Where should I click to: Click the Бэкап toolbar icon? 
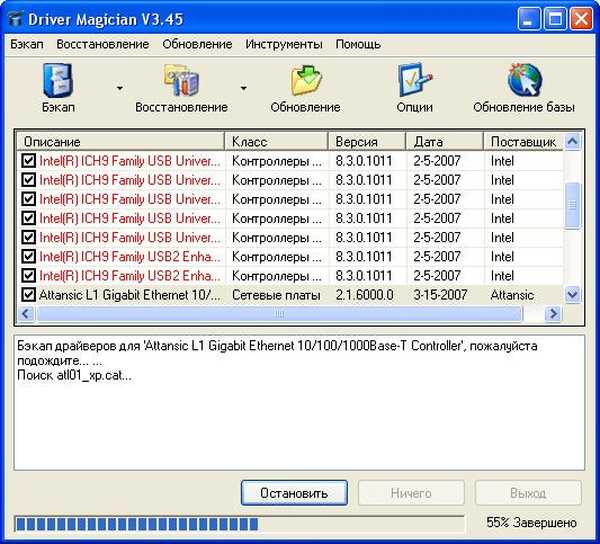coord(58,81)
